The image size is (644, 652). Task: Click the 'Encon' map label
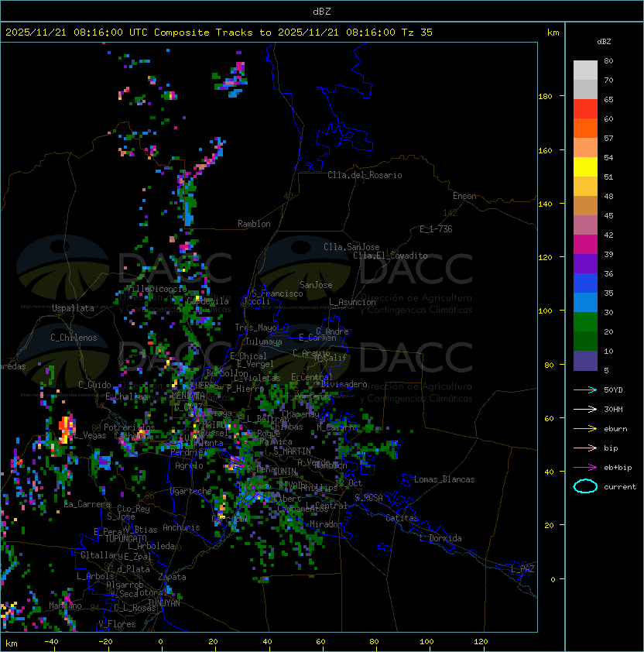coord(464,196)
